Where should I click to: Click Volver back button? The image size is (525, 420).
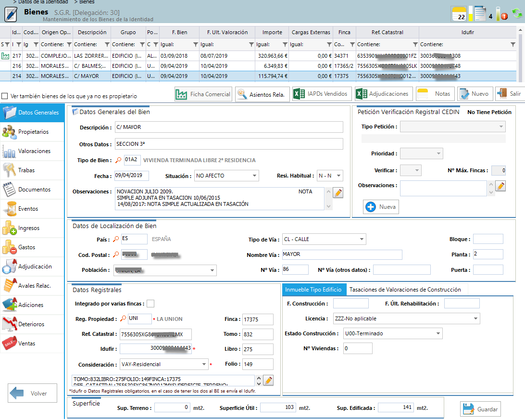(33, 393)
